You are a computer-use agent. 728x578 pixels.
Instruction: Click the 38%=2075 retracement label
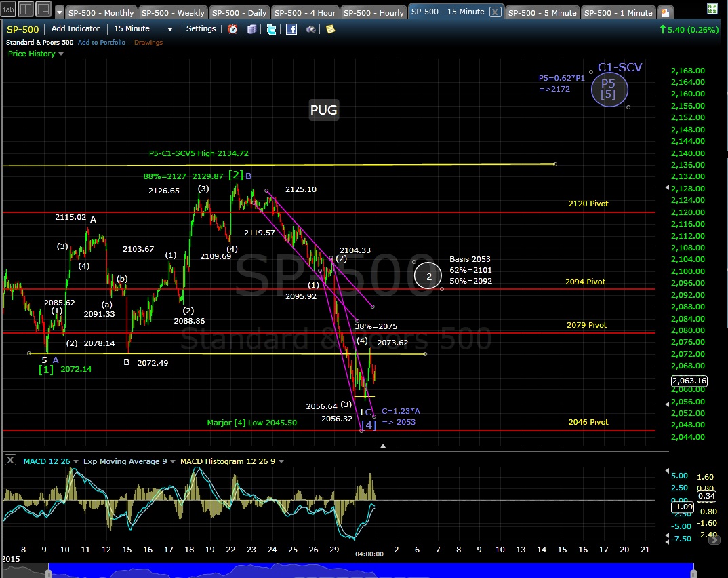pyautogui.click(x=376, y=326)
